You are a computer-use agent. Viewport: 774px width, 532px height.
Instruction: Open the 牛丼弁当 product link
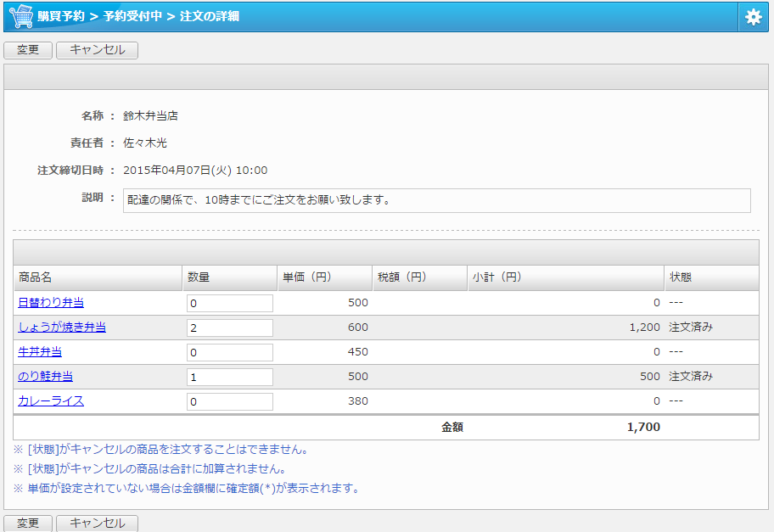click(40, 352)
